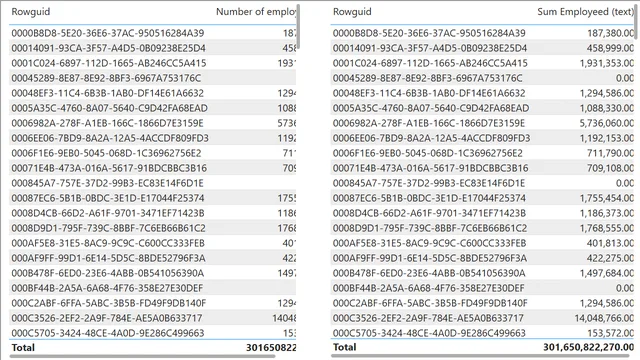
Task: Select 0008D4CB-66D2-A61F-9701-3471EF71423B in right table
Action: pos(429,213)
